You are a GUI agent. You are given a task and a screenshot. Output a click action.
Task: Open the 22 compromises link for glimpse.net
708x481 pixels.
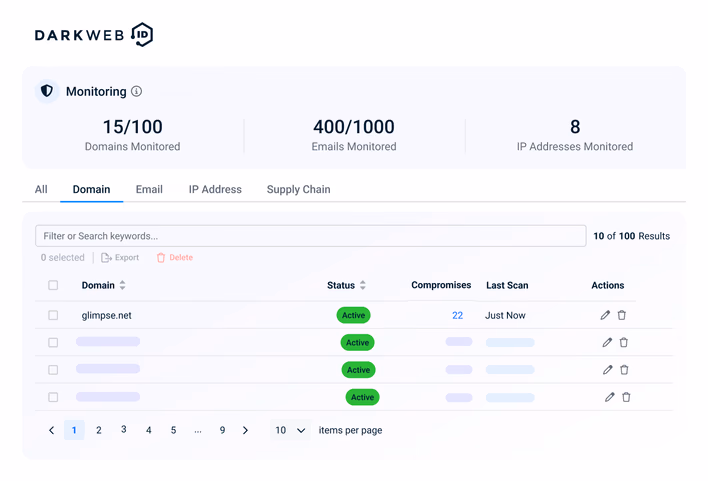457,315
